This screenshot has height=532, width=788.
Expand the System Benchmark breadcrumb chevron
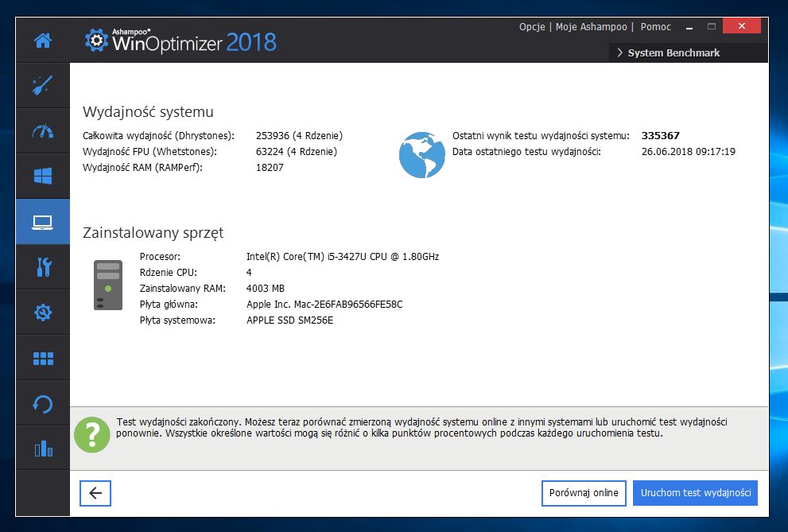(x=619, y=52)
